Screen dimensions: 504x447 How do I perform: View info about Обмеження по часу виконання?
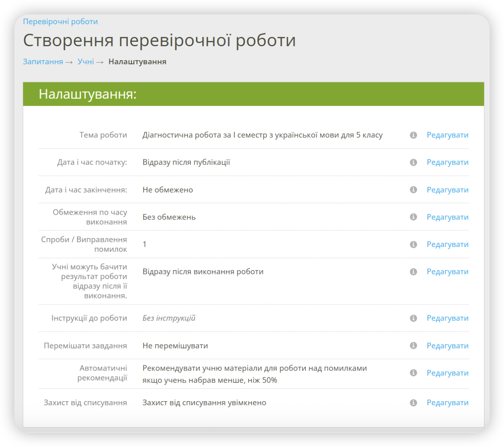413,217
